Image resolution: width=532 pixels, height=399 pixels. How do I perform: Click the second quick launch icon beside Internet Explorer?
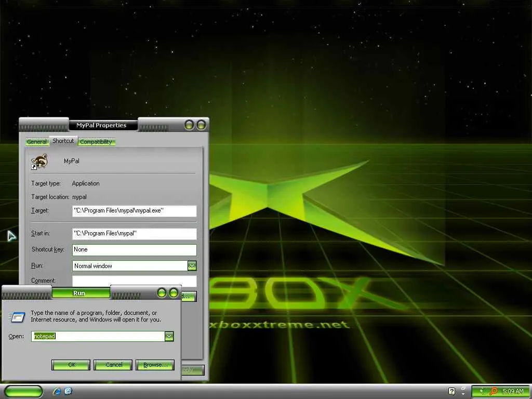tap(68, 391)
